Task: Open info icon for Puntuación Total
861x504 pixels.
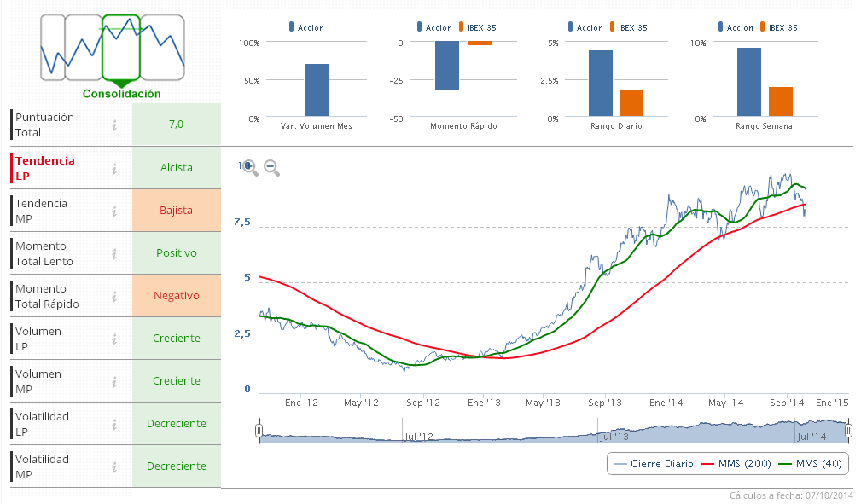Action: pyautogui.click(x=113, y=125)
